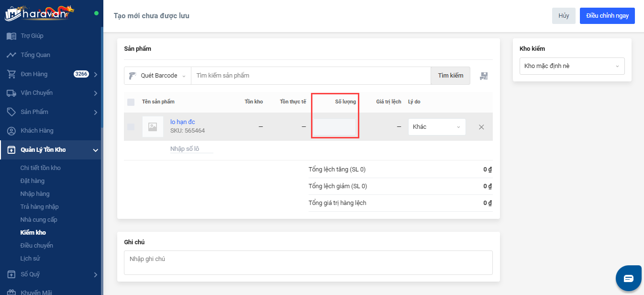Open the Lý do dropdown showing Khác

coord(436,127)
